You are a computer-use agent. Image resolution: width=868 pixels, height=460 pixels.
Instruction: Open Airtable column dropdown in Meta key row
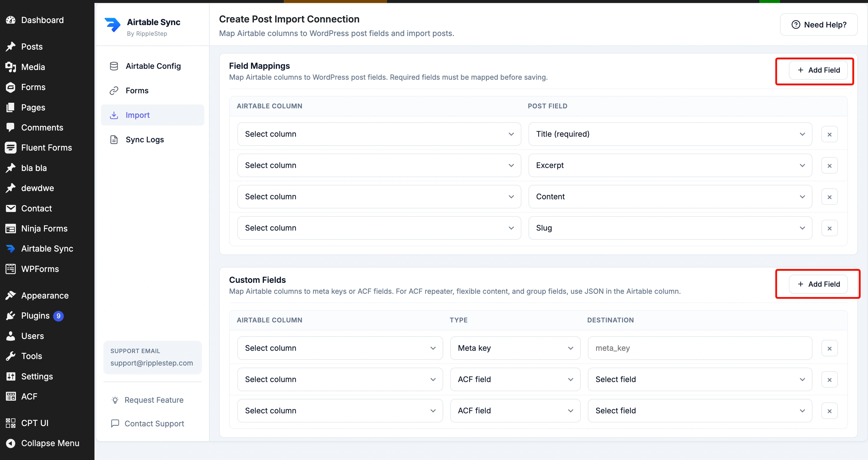click(340, 348)
